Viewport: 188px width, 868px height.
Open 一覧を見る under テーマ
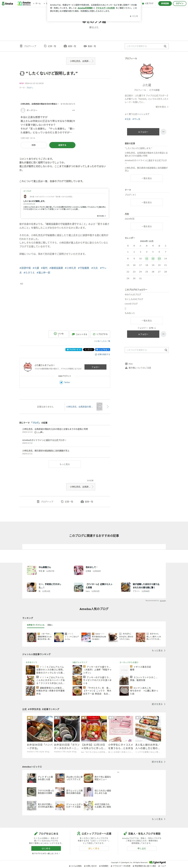(x=146, y=202)
